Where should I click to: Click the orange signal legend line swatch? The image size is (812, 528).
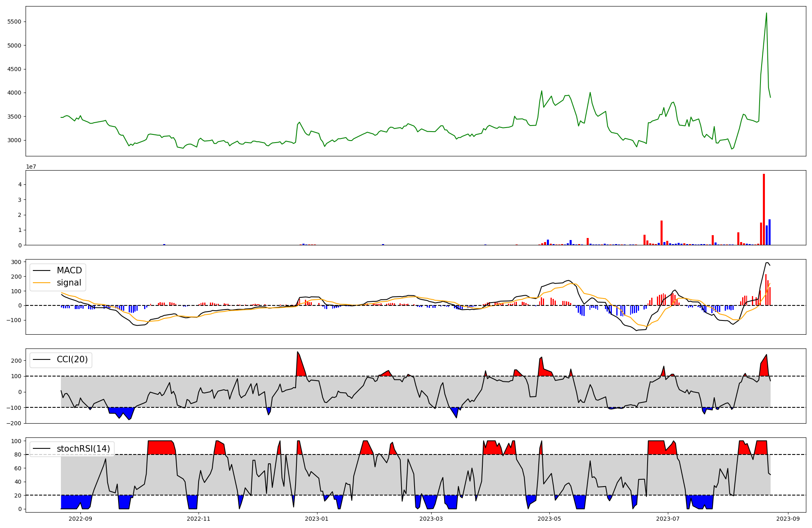pyautogui.click(x=41, y=283)
